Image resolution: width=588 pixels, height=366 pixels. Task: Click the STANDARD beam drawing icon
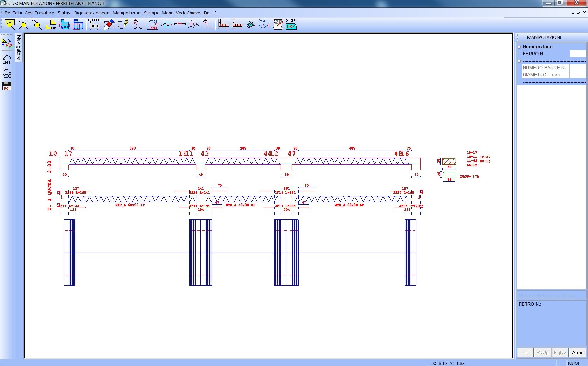point(94,25)
